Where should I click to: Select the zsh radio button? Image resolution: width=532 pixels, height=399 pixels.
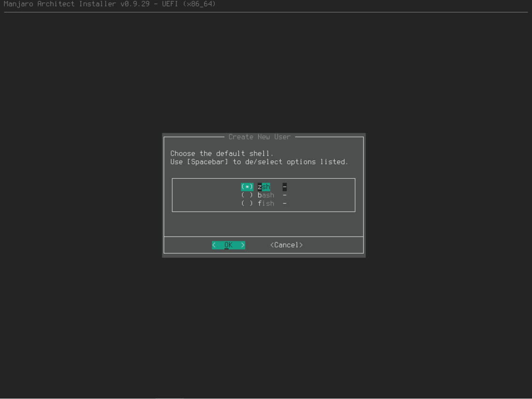[x=247, y=187]
